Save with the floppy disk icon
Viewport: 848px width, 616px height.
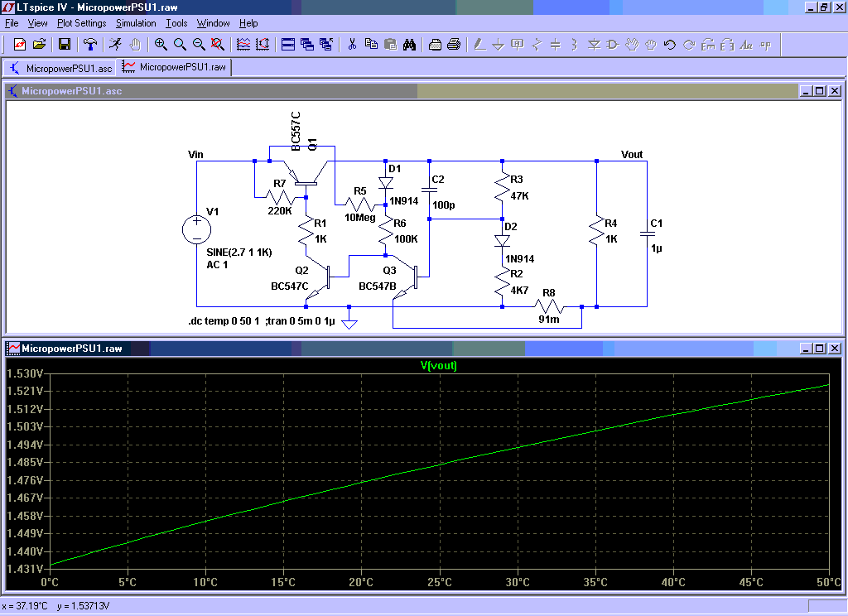(x=65, y=45)
